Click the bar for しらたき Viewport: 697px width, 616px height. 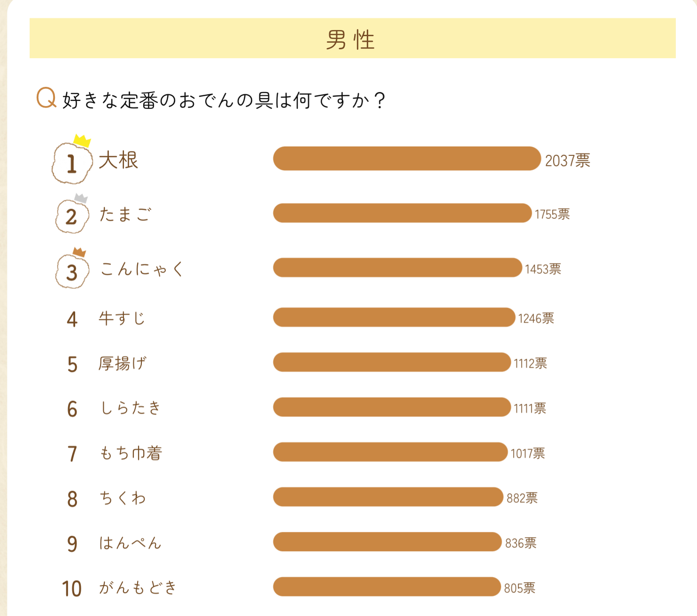pyautogui.click(x=392, y=407)
